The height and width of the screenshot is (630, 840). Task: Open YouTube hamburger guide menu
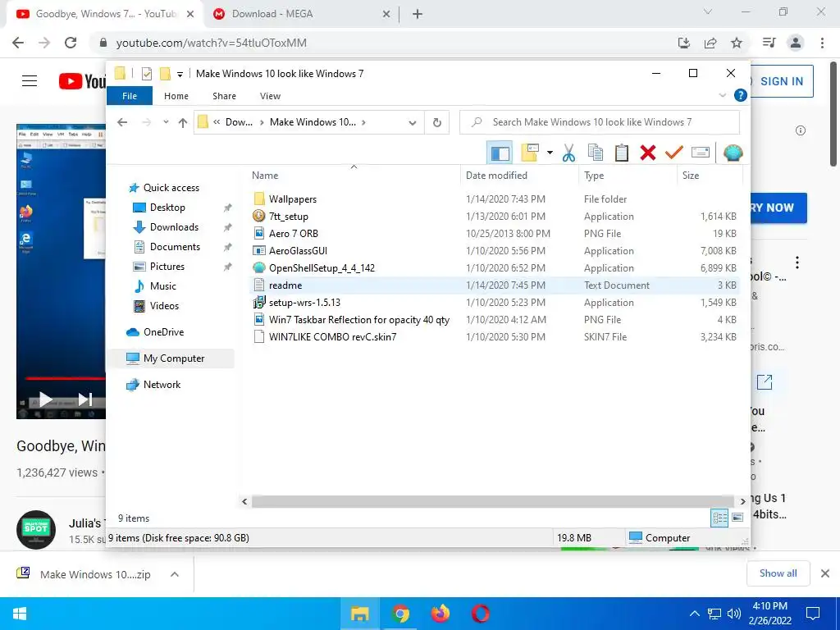tap(30, 81)
